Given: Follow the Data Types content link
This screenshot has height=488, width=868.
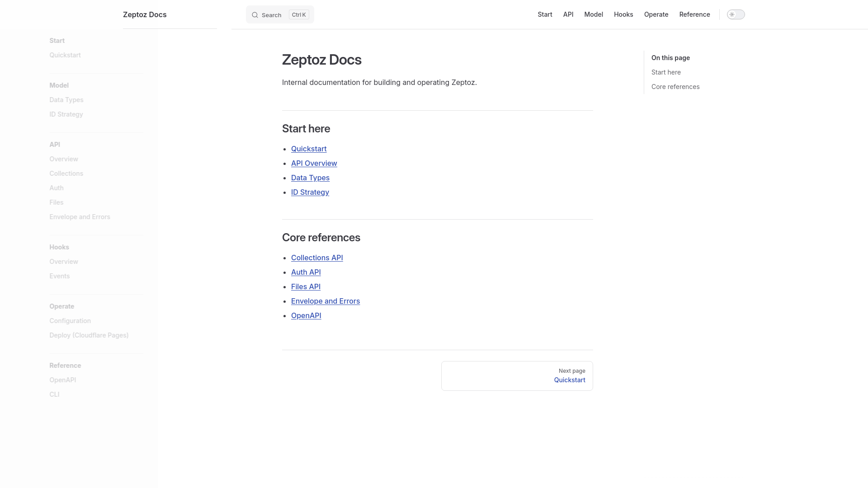Looking at the screenshot, I should point(310,178).
